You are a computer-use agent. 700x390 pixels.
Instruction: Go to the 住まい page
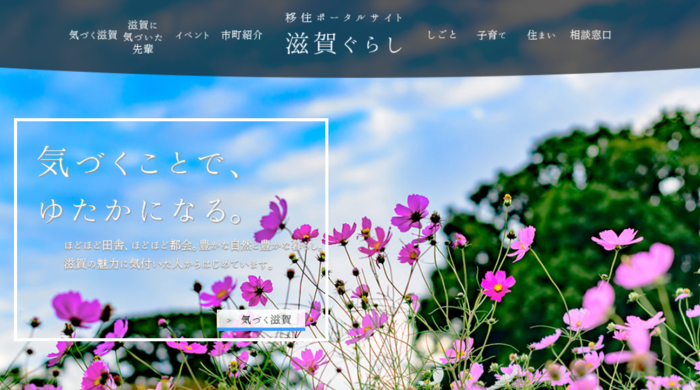[x=541, y=35]
